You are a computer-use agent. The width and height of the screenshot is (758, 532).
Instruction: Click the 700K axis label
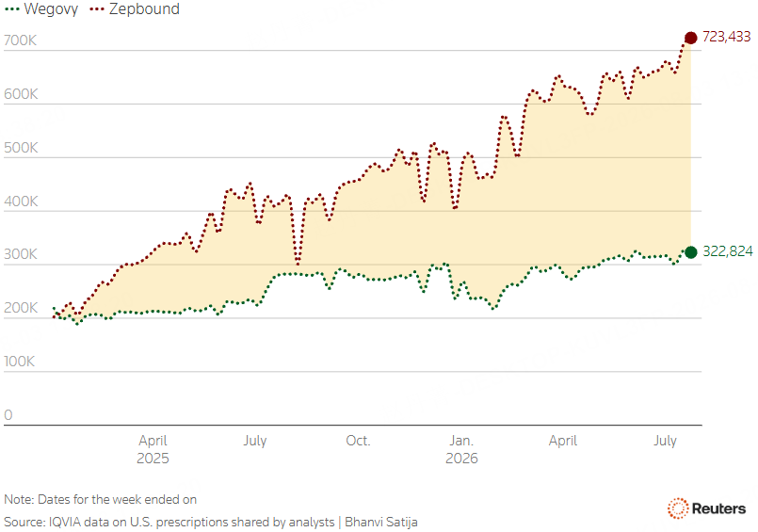tap(20, 40)
